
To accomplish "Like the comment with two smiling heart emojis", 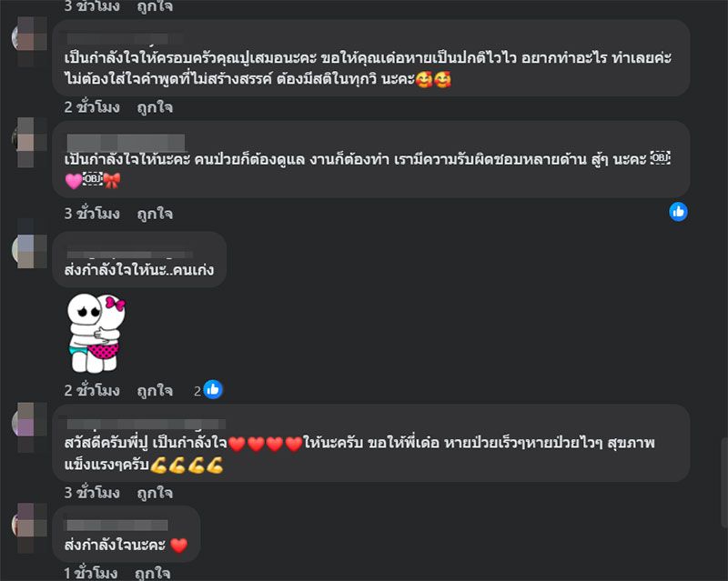I will coord(155,107).
